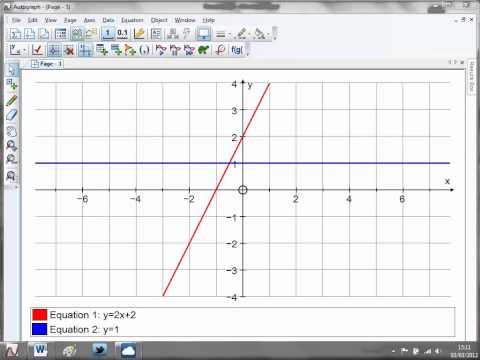Click the first new-page icon in the top toolbar
The width and height of the screenshot is (480, 360).
tap(15, 34)
